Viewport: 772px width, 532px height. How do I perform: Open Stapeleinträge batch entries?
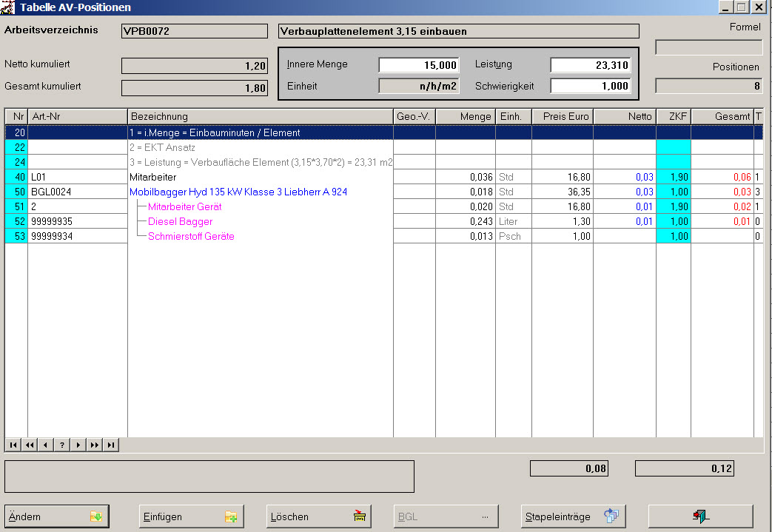click(573, 516)
